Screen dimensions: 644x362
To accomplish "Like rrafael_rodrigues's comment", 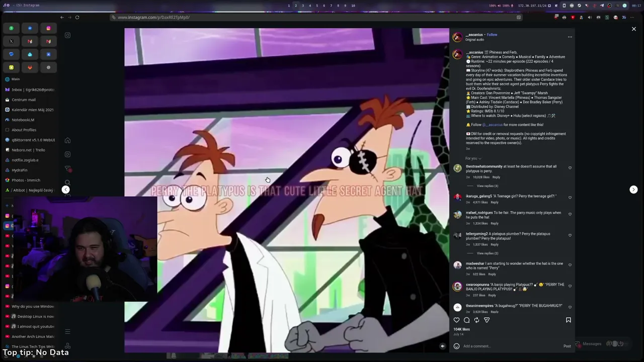I will coord(570,214).
